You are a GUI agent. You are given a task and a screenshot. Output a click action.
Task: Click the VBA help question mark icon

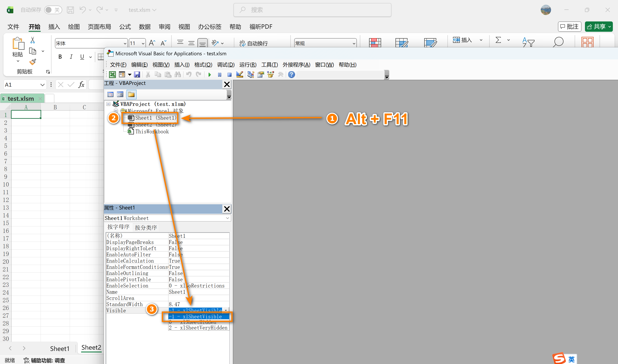[291, 75]
